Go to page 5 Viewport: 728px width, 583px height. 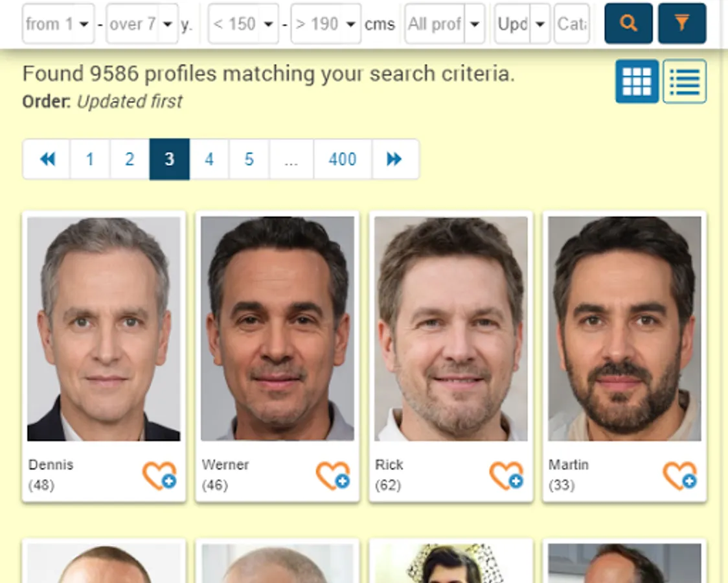[x=249, y=159]
